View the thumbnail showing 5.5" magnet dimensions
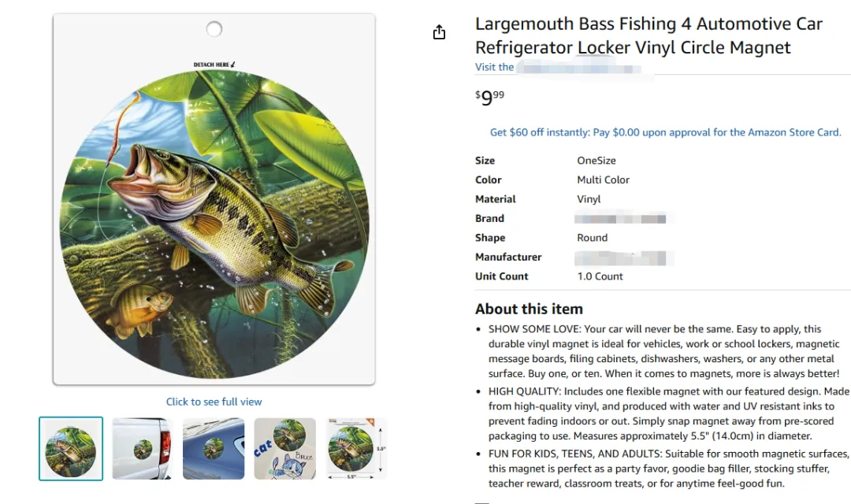The image size is (851, 504). click(x=356, y=448)
